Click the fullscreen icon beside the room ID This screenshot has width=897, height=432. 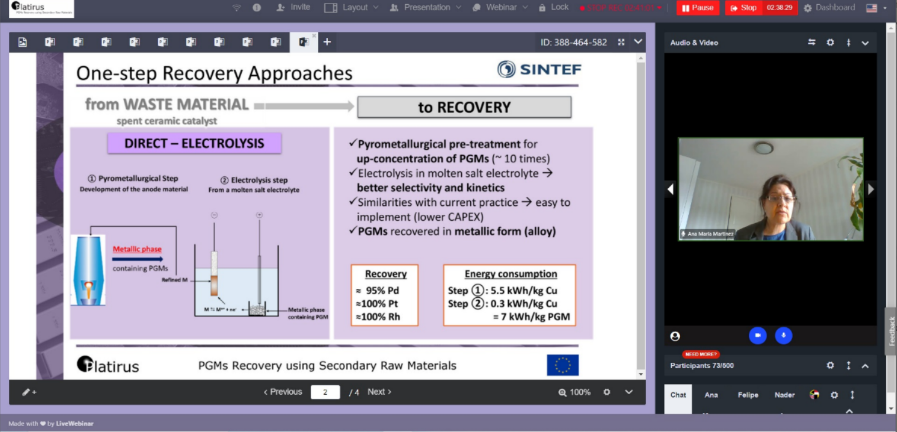pos(621,42)
